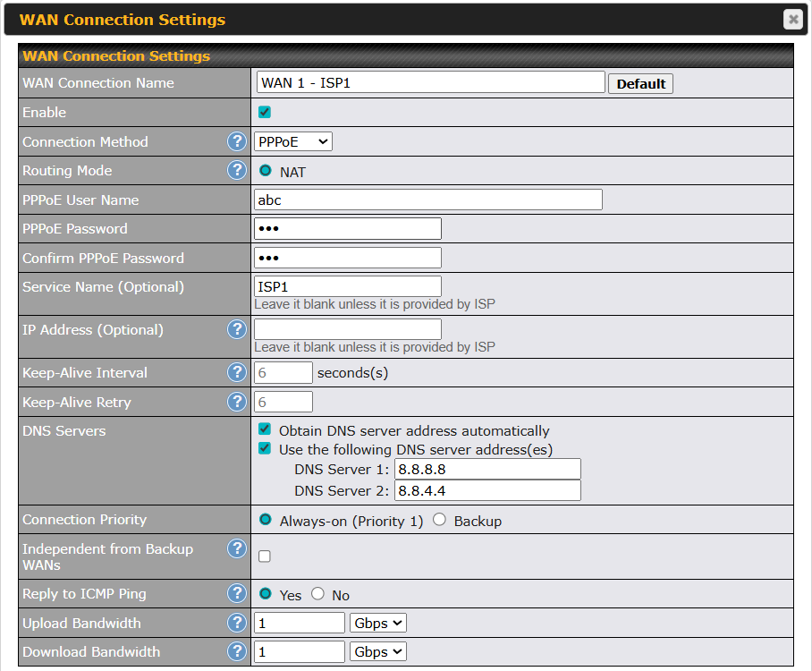Select Backup connection priority
Image resolution: width=812 pixels, height=671 pixels.
(439, 520)
